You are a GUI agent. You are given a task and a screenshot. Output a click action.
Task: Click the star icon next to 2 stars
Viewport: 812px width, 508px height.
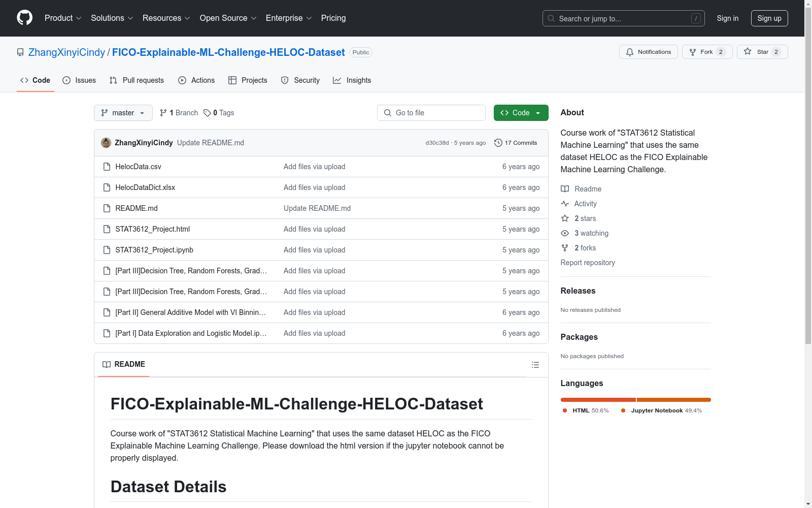coord(565,218)
